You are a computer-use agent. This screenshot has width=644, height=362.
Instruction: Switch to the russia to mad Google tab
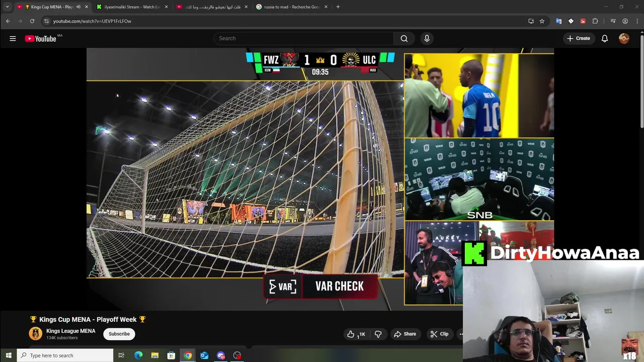292,7
